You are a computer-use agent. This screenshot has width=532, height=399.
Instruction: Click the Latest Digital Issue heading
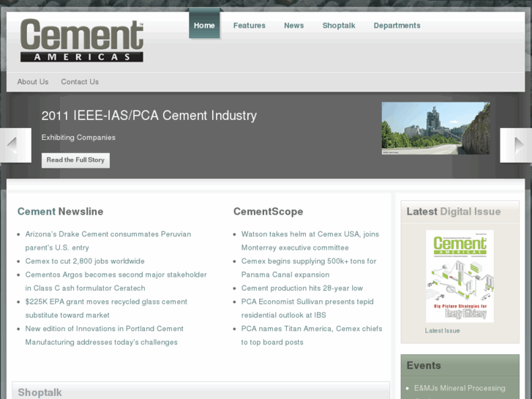click(454, 212)
